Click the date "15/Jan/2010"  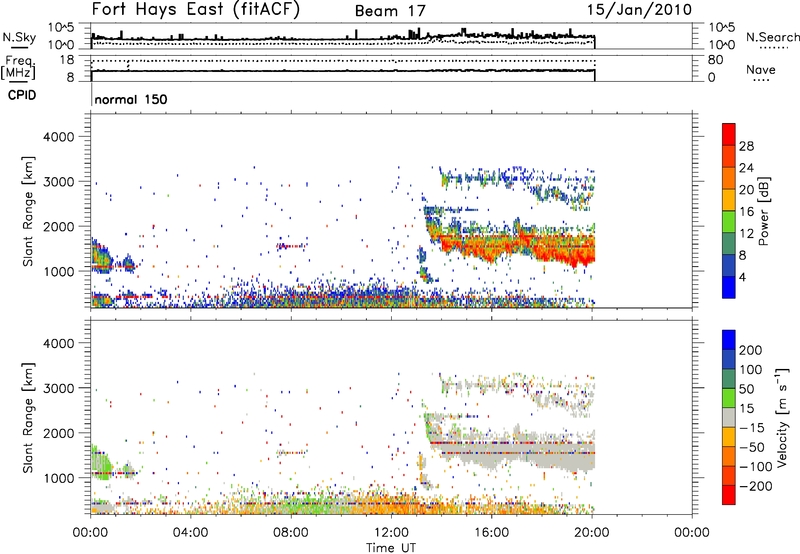639,10
